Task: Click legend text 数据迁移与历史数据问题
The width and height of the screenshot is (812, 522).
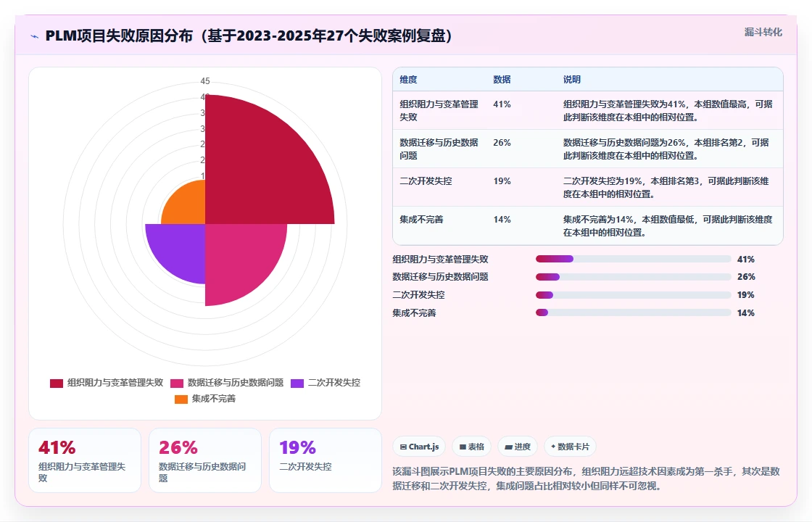Action: coord(236,383)
